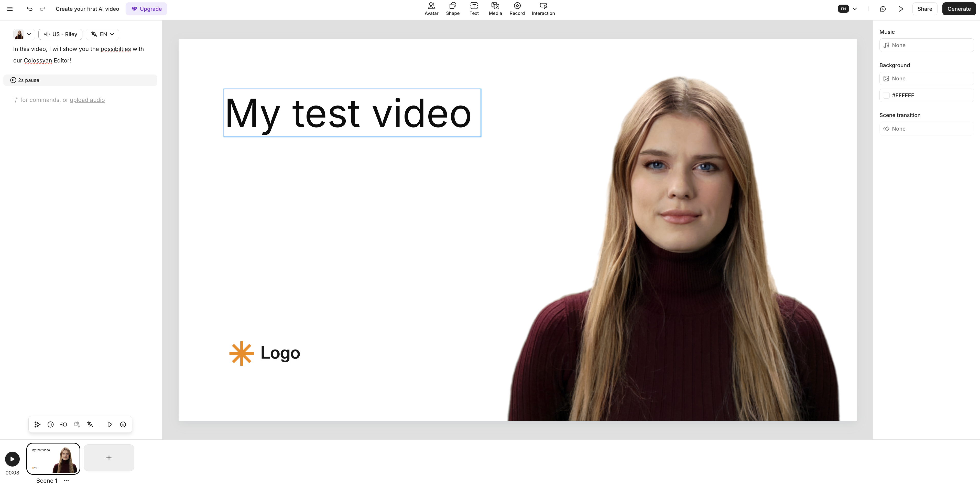Image resolution: width=980 pixels, height=486 pixels.
Task: Open the Media library tool
Action: [495, 9]
